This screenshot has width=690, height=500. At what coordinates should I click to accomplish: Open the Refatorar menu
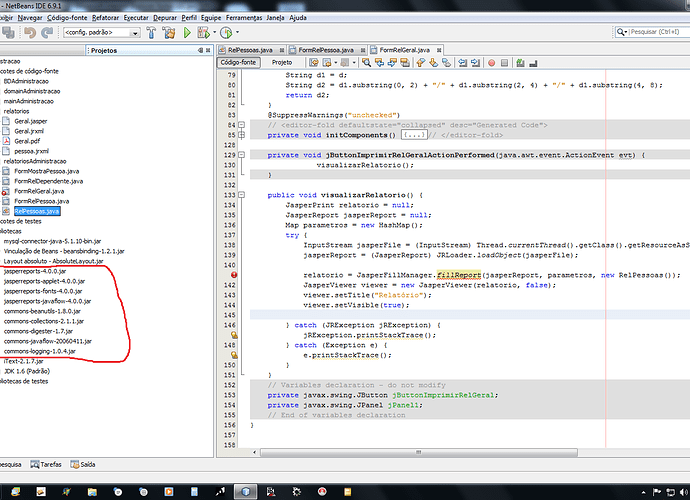(x=106, y=18)
